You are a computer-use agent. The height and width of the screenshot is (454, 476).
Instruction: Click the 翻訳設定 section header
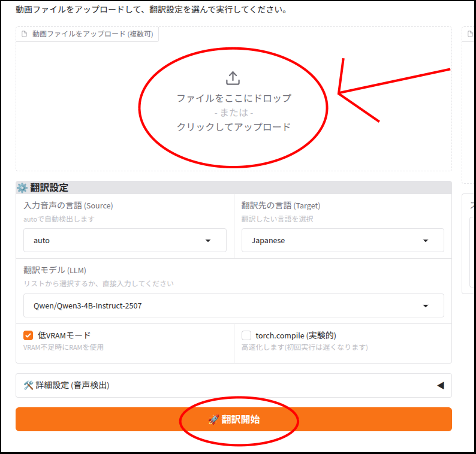(x=234, y=187)
